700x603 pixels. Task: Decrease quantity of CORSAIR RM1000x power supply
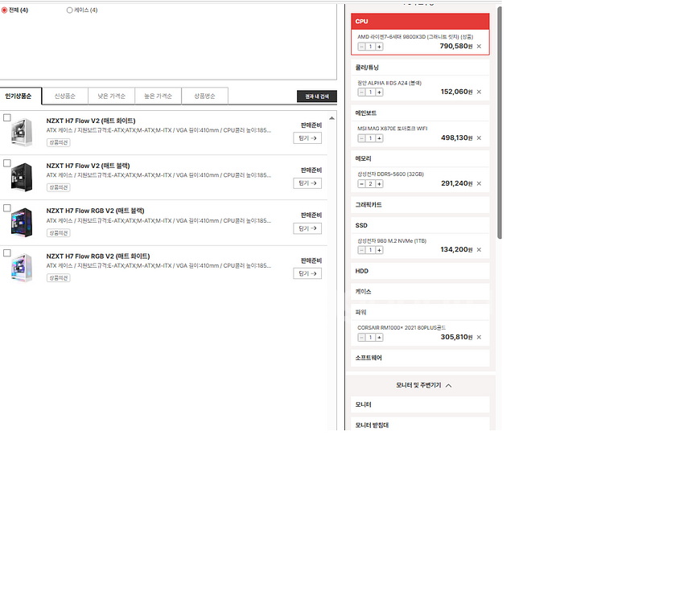tap(361, 338)
